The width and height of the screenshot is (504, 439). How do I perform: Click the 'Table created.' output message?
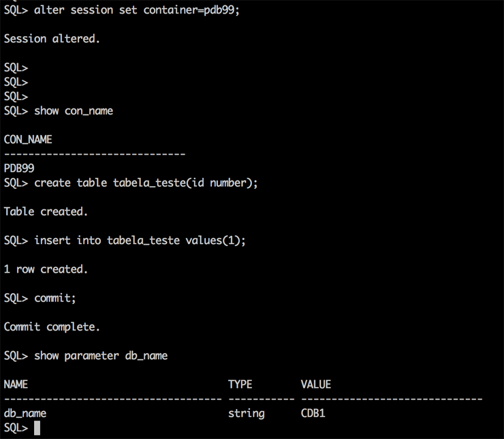tap(46, 211)
